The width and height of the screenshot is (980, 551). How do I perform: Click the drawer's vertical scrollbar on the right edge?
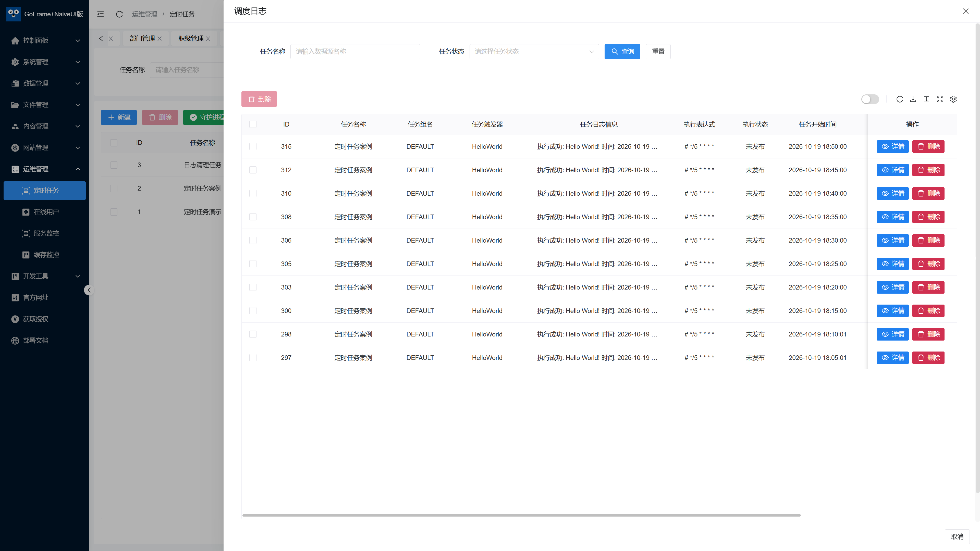[x=977, y=259]
